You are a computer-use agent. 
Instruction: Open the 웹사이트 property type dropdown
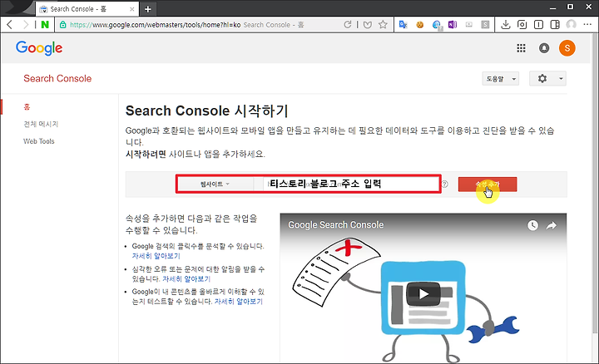[215, 184]
